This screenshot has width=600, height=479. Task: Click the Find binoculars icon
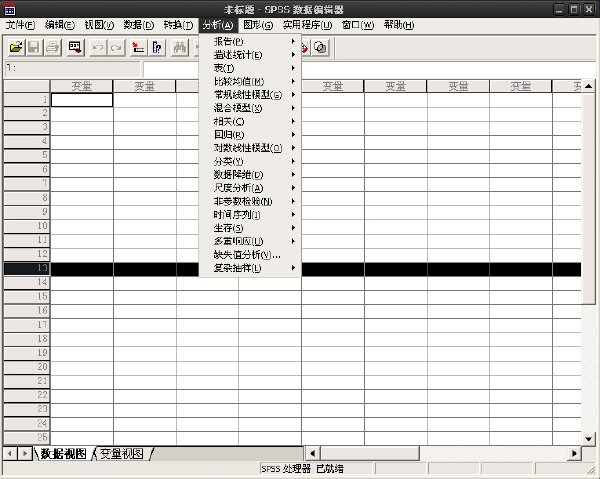(x=180, y=48)
